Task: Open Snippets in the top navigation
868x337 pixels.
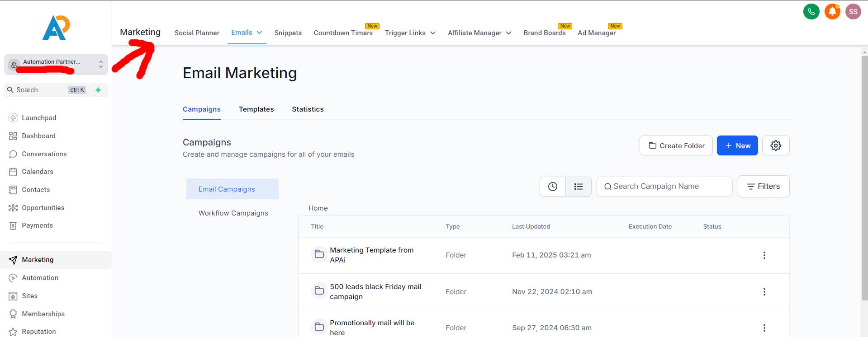Action: [x=288, y=33]
